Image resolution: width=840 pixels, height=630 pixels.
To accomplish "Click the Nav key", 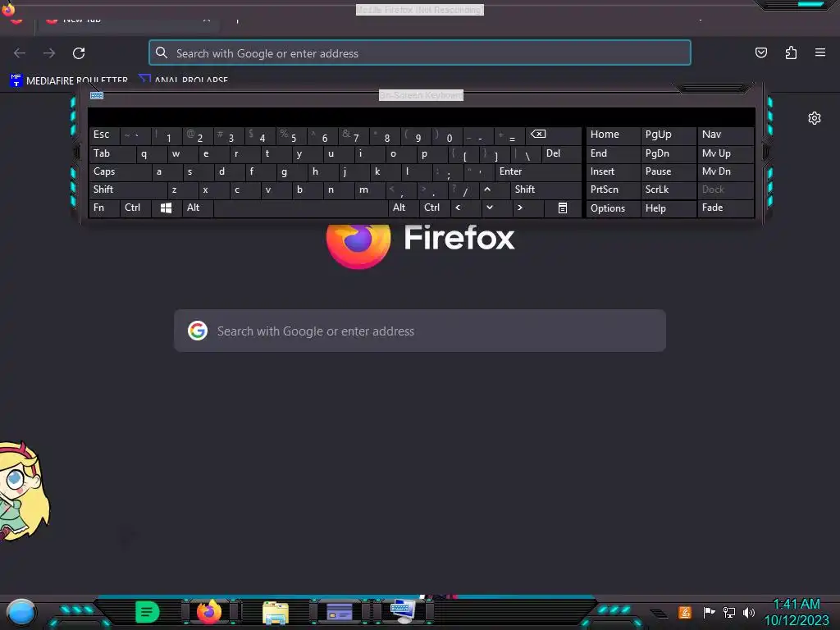I will [x=725, y=135].
